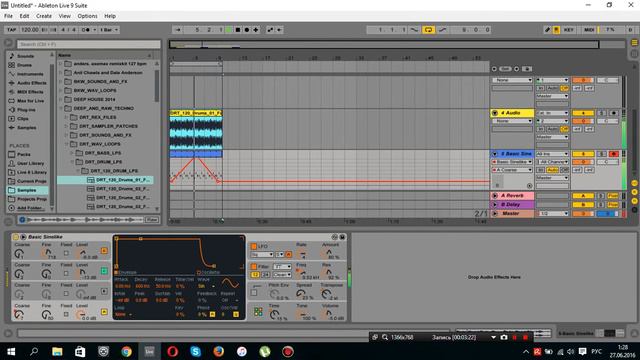This screenshot has width=640, height=360.
Task: Select the highlighted DRT_120_Drums_01 file
Action: point(106,180)
